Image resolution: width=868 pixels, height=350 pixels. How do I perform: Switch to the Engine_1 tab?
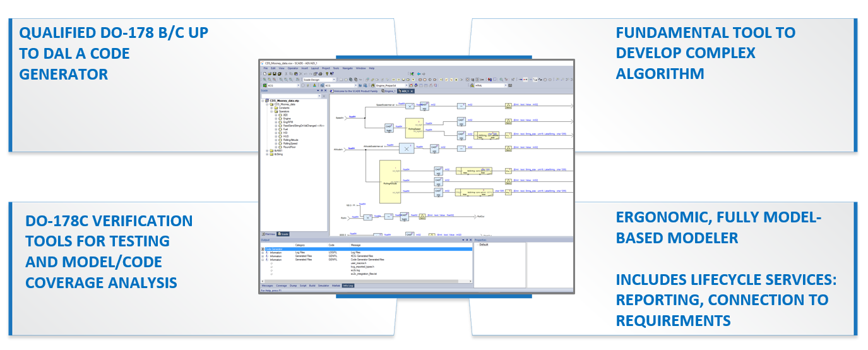pos(389,91)
